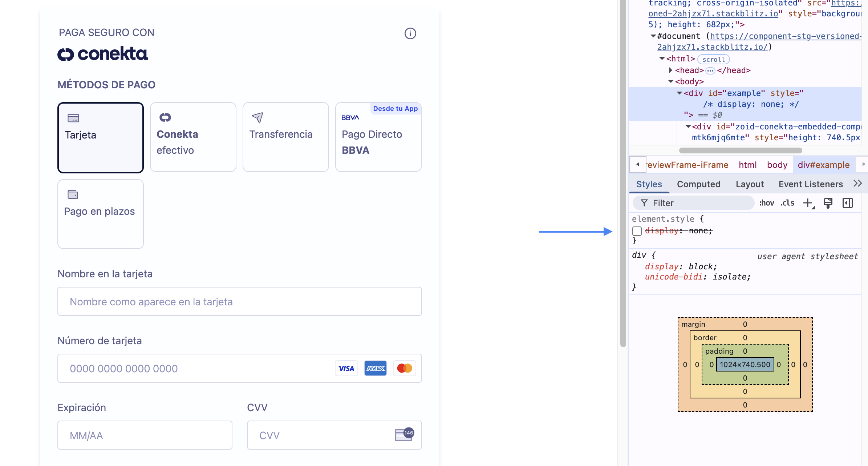Select Transferencia paper-plane payment option
The height and width of the screenshot is (466, 868).
click(285, 137)
